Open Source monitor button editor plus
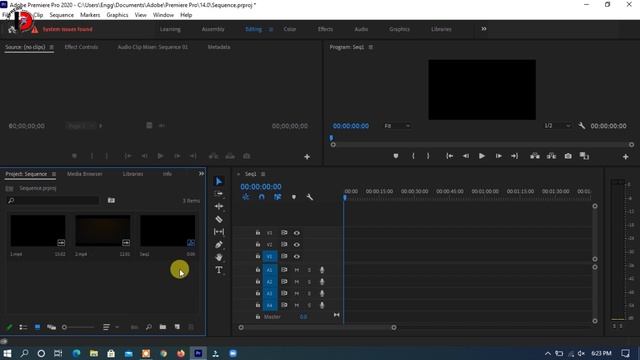The image size is (640, 360). point(307,157)
